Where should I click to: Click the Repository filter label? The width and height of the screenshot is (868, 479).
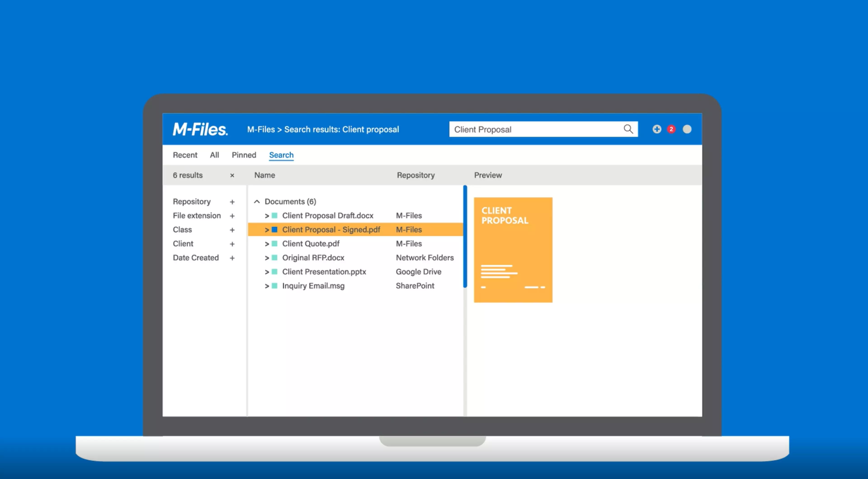(192, 202)
